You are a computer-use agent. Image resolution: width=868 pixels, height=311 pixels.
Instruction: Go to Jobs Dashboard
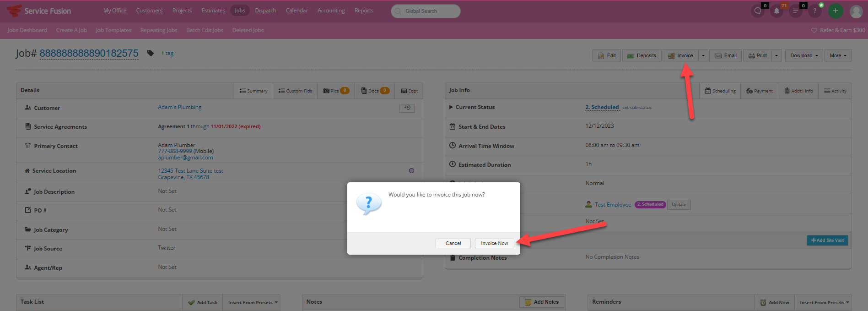click(x=27, y=30)
